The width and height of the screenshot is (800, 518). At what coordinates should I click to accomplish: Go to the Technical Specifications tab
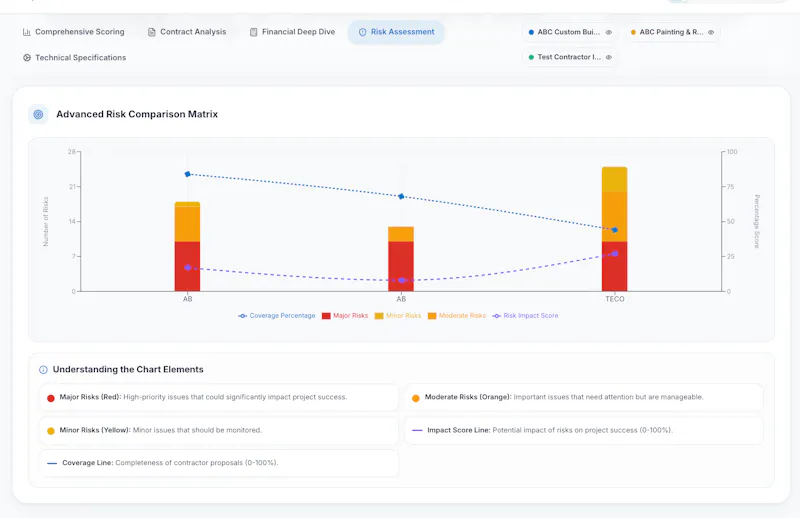(x=74, y=58)
